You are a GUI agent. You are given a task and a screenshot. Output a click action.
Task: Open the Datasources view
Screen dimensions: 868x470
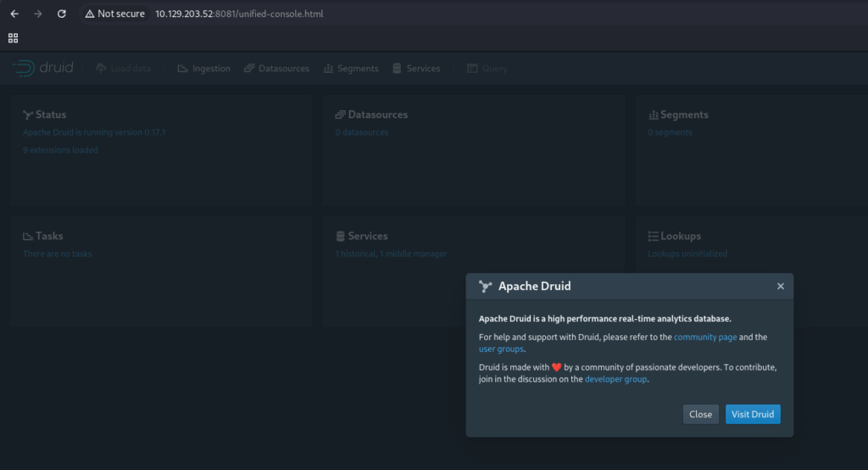click(x=277, y=68)
